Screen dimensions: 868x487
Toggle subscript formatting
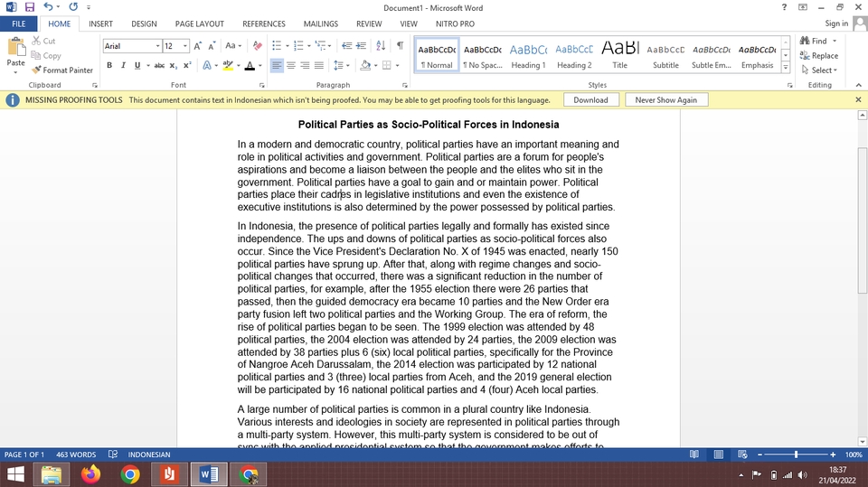coord(174,65)
